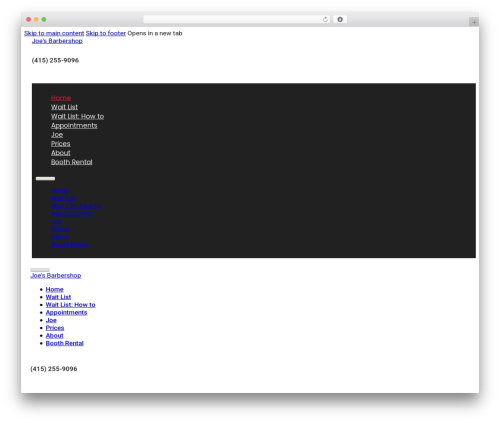Follow the Skip to main content link

click(54, 33)
